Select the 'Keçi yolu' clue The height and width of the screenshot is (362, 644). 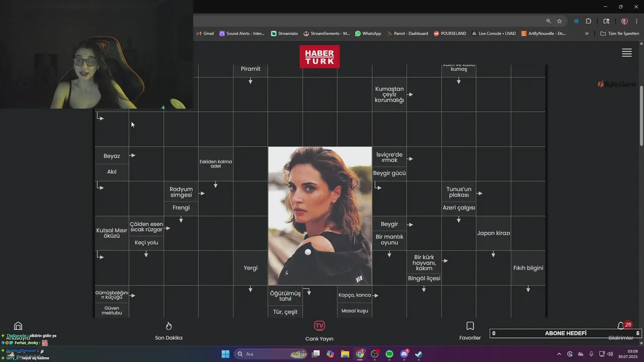click(146, 243)
